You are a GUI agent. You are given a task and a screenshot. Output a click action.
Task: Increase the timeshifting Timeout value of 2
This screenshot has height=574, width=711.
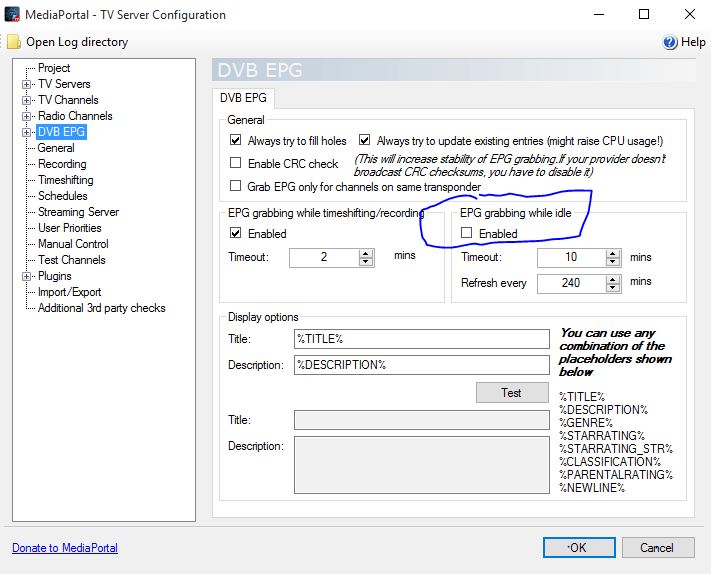[365, 254]
